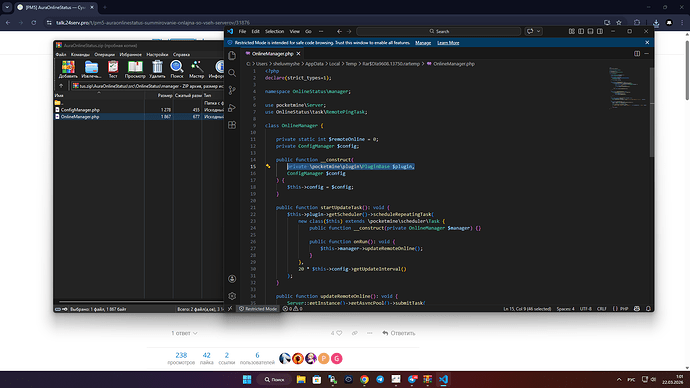Toggle secondary side bar layout icon
This screenshot has height=388, width=690.
coord(600,31)
